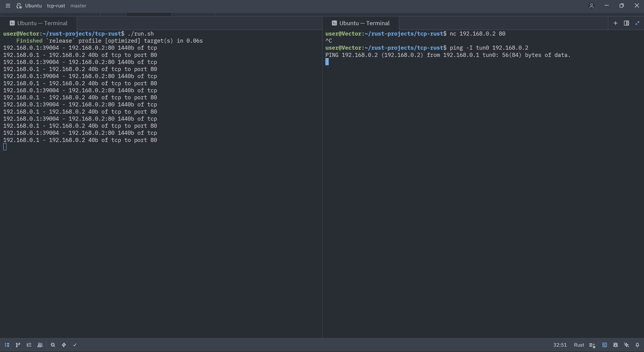Viewport: 644px width, 352px height.
Task: Click the terminal icon in left tab
Action: 12,23
